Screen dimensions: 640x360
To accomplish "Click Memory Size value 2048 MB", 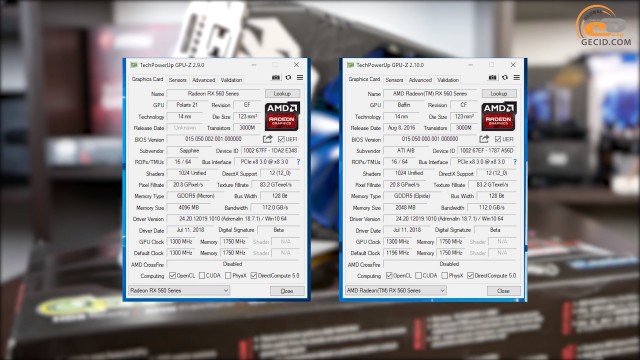I will click(405, 208).
